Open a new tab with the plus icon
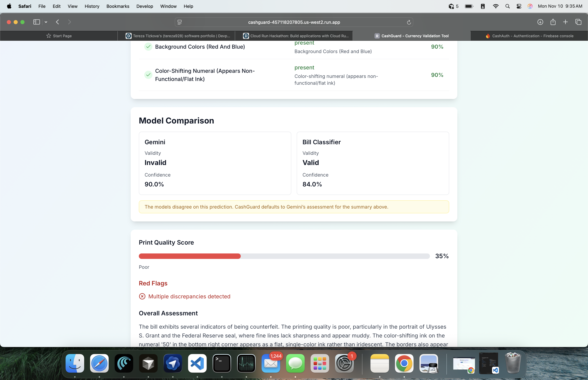Screen dimensions: 588x380 tap(565, 22)
